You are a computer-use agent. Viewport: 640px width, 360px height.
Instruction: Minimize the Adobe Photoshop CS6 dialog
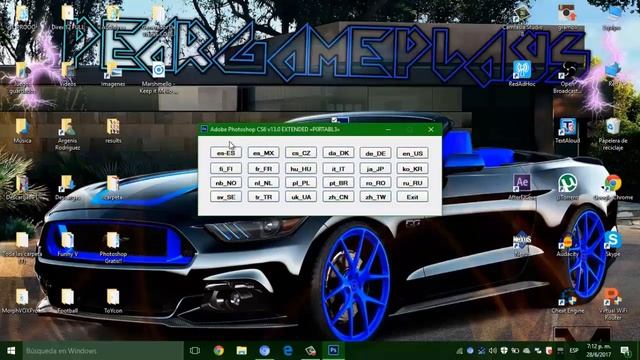(388, 129)
